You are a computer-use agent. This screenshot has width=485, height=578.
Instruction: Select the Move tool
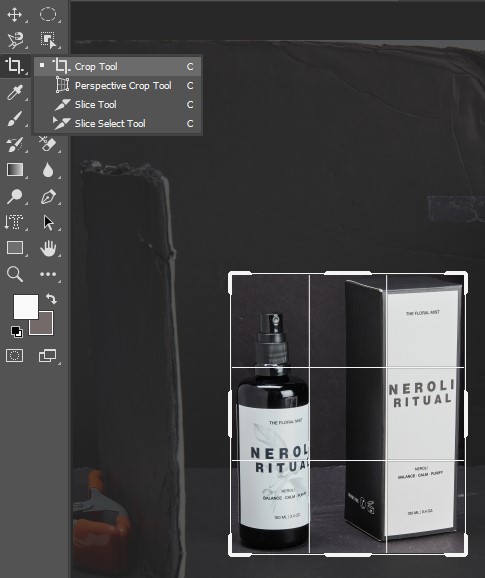[x=15, y=15]
